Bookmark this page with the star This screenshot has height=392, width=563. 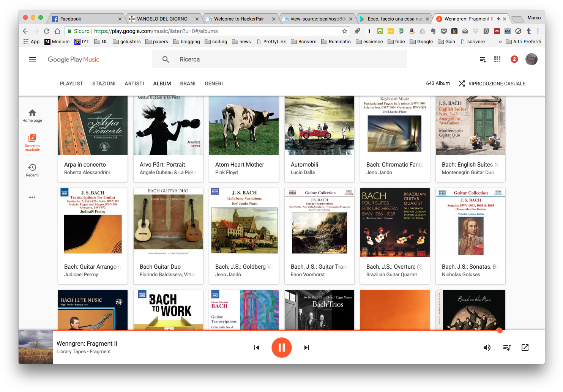[345, 31]
